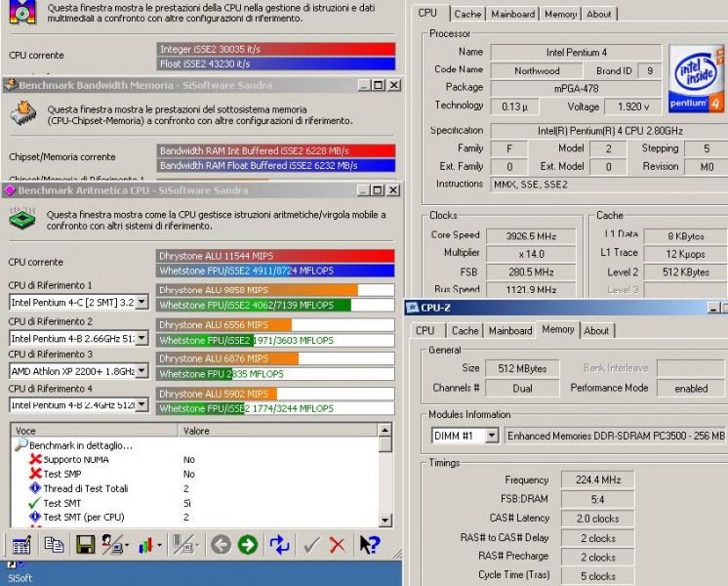Switch to Mainboard tab in upper CPU-Z window
Screen dimensions: 728x586
512,14
